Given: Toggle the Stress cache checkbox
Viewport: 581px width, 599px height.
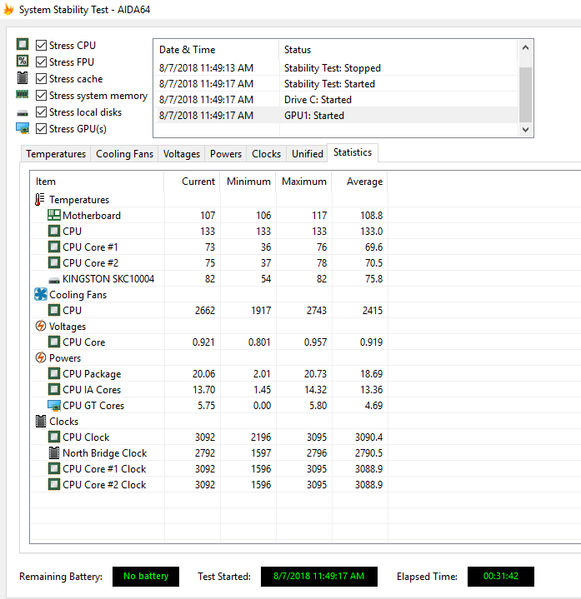Looking at the screenshot, I should [41, 79].
